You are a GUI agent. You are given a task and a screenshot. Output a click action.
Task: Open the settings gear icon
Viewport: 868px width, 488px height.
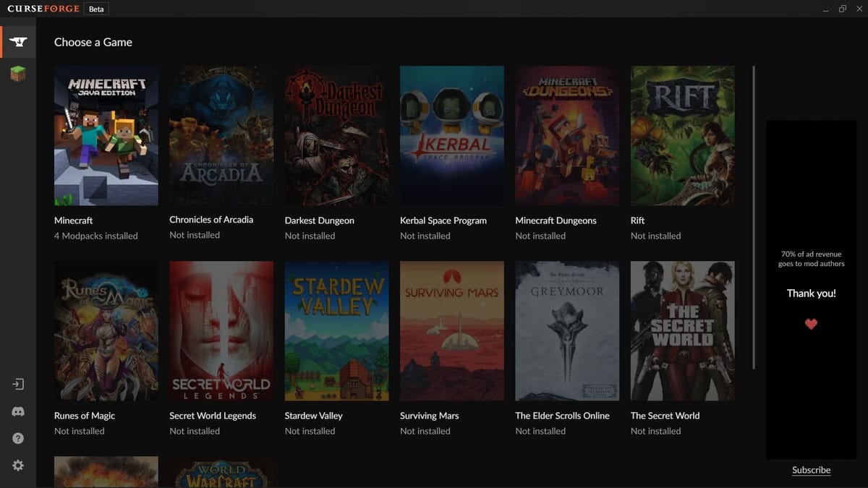(18, 466)
